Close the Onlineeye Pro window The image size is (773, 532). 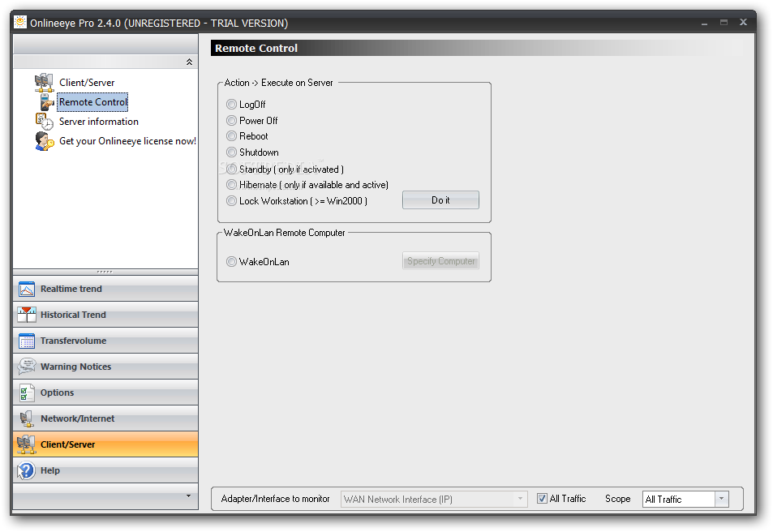744,22
